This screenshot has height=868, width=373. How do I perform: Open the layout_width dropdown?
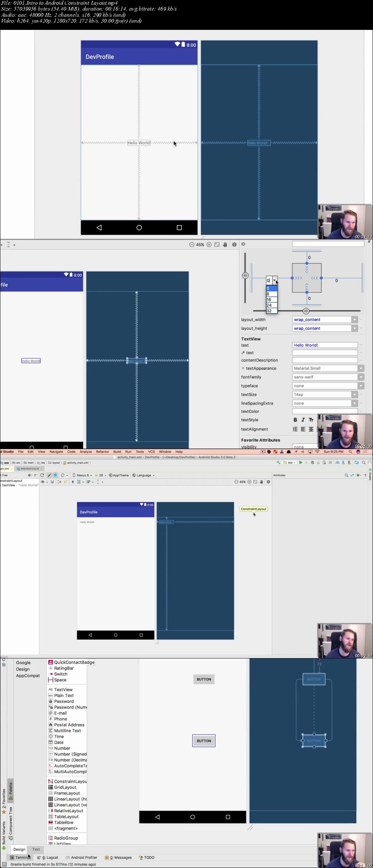click(x=354, y=320)
